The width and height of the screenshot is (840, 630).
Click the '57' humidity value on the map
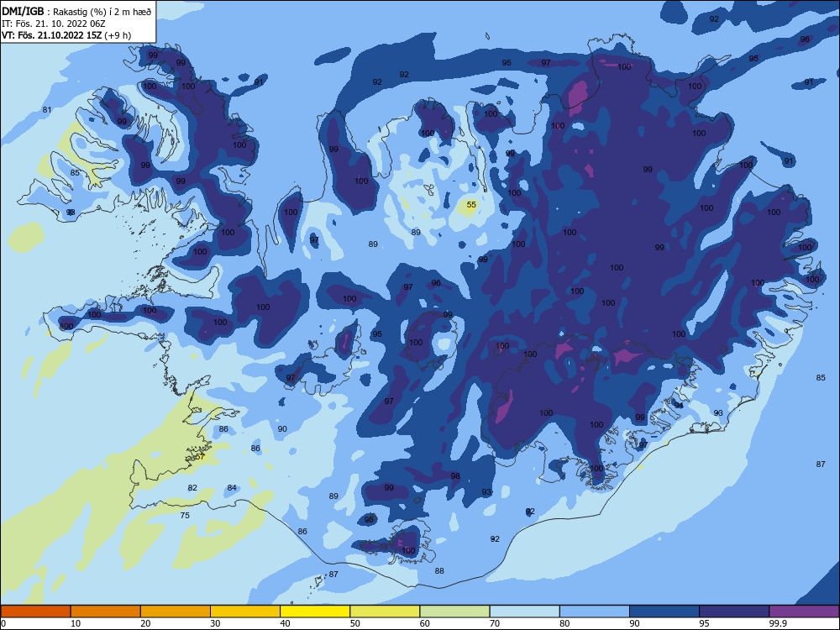(201, 456)
